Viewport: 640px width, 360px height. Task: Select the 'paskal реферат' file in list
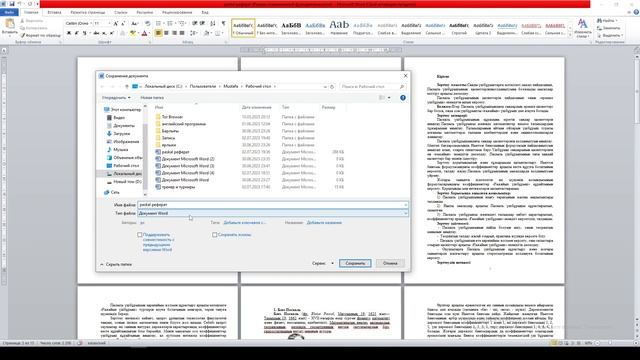coord(175,152)
